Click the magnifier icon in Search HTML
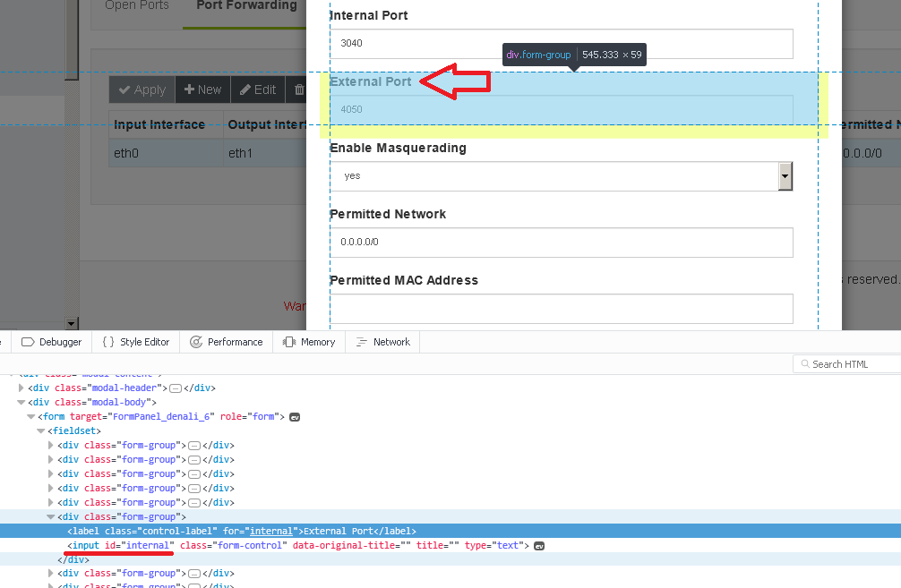The height and width of the screenshot is (588, 901). [x=803, y=363]
